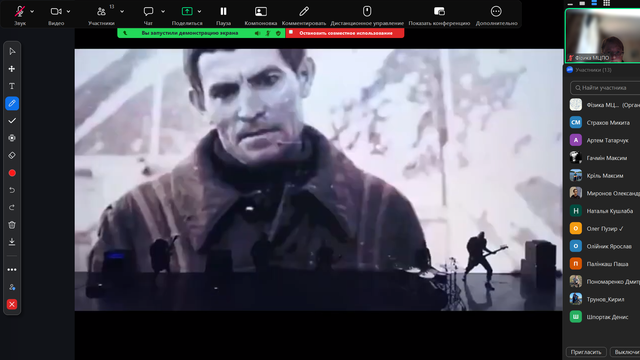640x360 pixels.
Task: Select participant Артем Татарчук
Action: point(604,140)
